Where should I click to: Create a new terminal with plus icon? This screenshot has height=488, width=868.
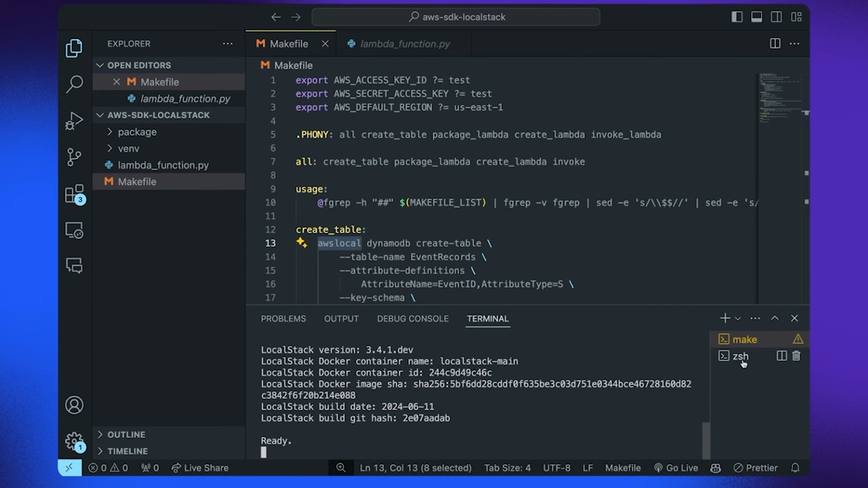725,318
